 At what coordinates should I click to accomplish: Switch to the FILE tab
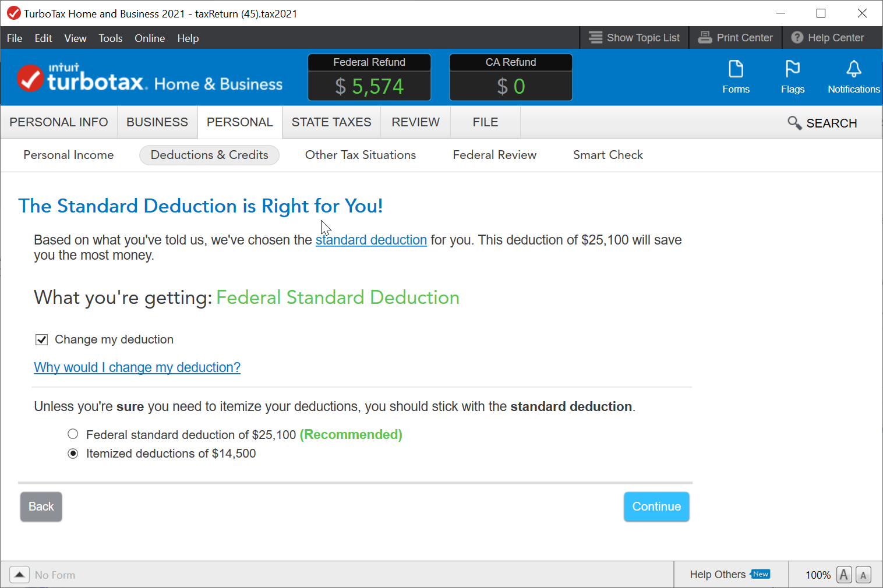tap(485, 122)
